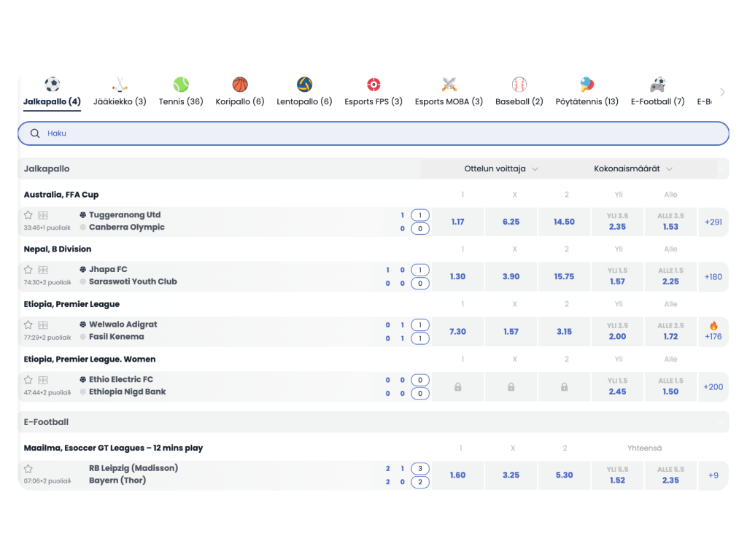Select Canberra Olympic odds 14.50
This screenshot has height=560, width=747.
[564, 222]
